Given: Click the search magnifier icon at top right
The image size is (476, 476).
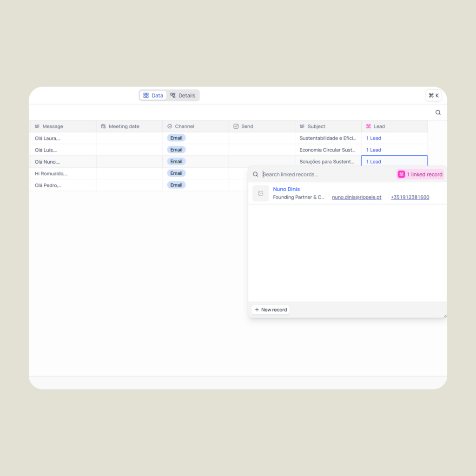Looking at the screenshot, I should tap(438, 112).
